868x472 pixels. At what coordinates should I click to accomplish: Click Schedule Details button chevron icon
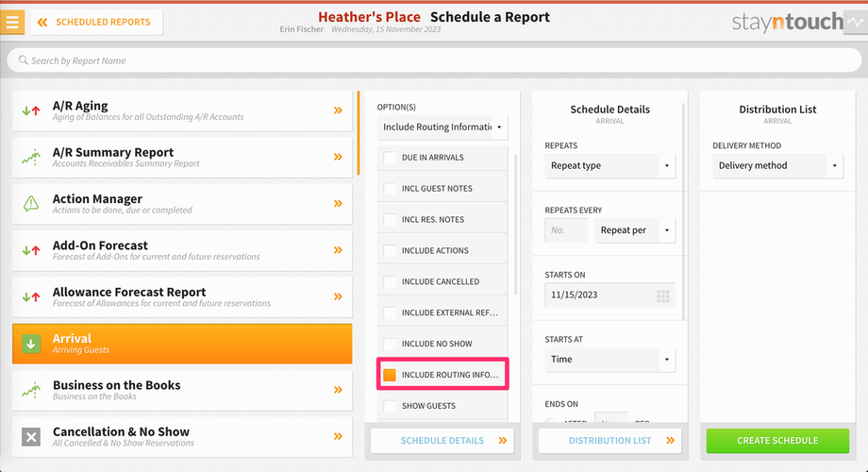tap(503, 441)
